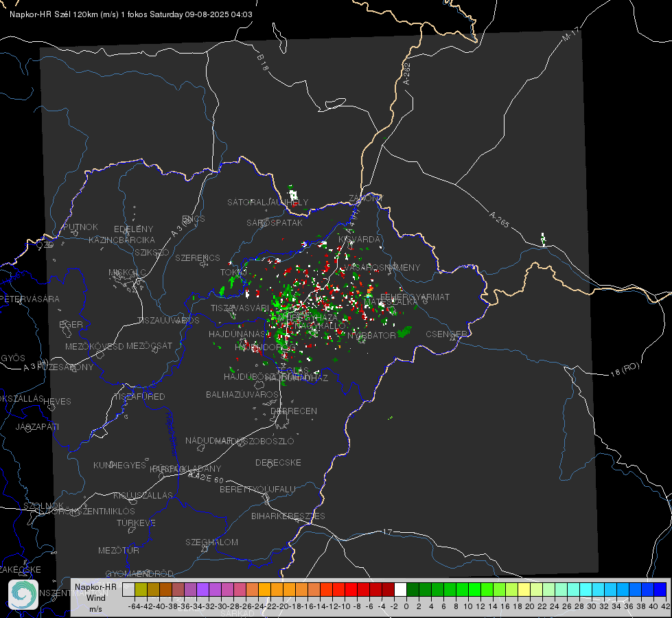The height and width of the screenshot is (618, 672).
Task: Select the SÁROSPATAK label
Action: 275,222
